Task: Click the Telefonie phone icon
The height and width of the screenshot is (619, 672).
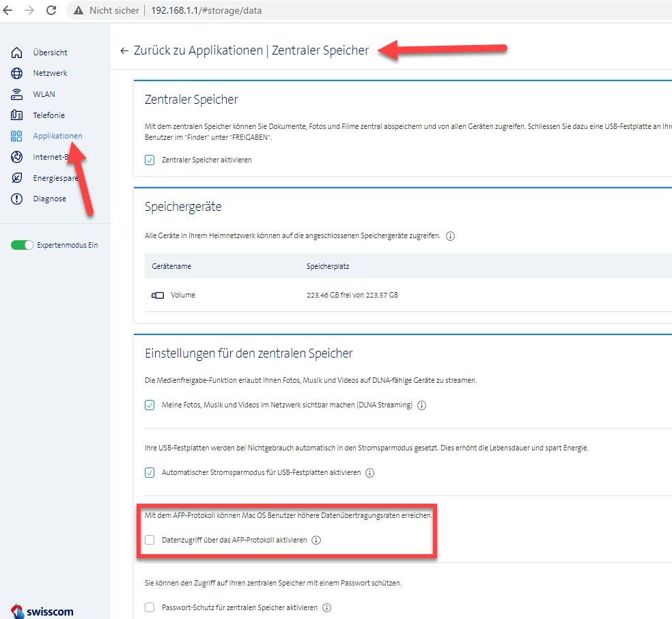Action: [17, 115]
